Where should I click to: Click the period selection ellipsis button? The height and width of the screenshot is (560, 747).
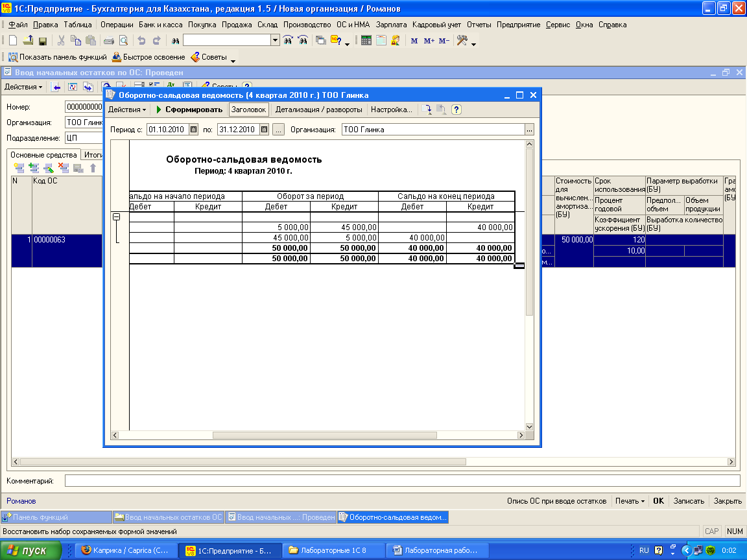pyautogui.click(x=279, y=130)
